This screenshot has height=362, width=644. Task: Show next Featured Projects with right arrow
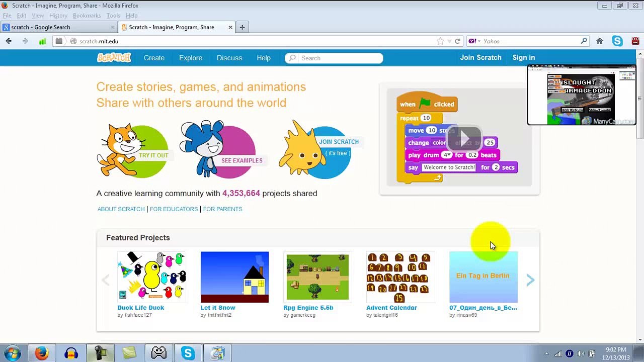530,281
